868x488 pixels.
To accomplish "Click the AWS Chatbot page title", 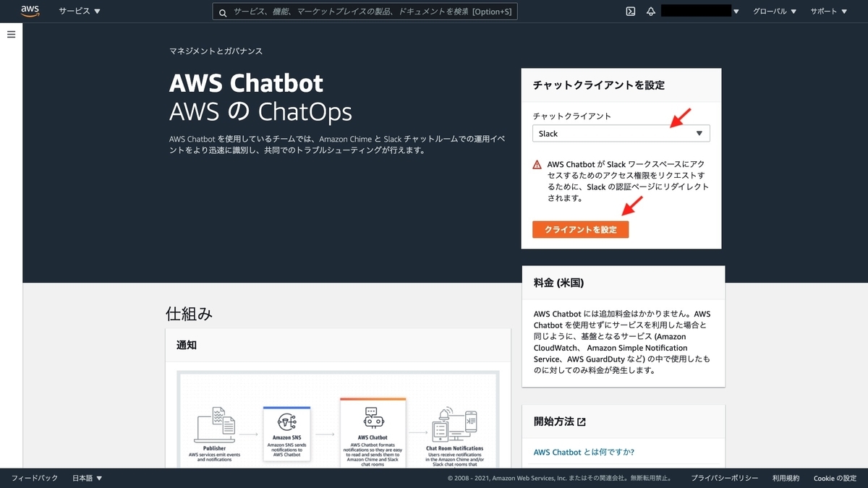I will [247, 83].
